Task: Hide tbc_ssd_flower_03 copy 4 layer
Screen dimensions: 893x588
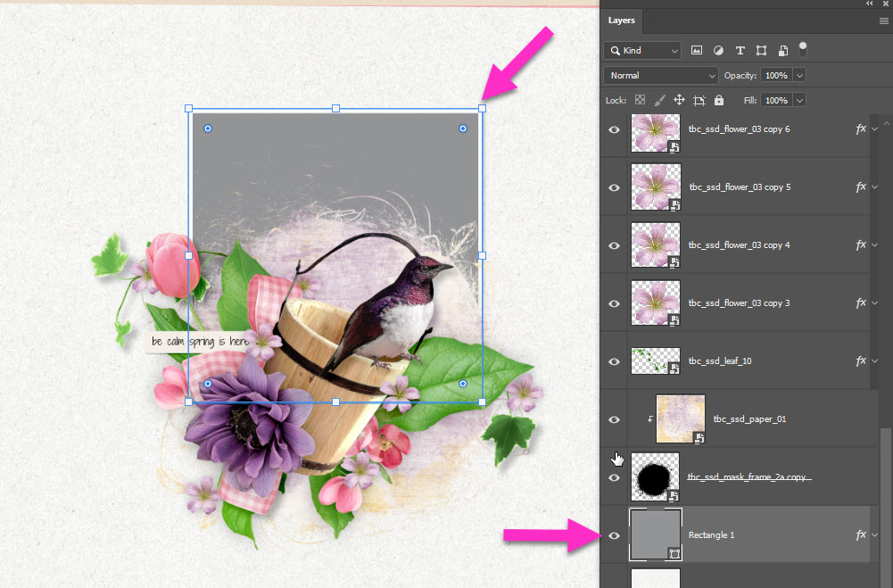Action: 614,245
